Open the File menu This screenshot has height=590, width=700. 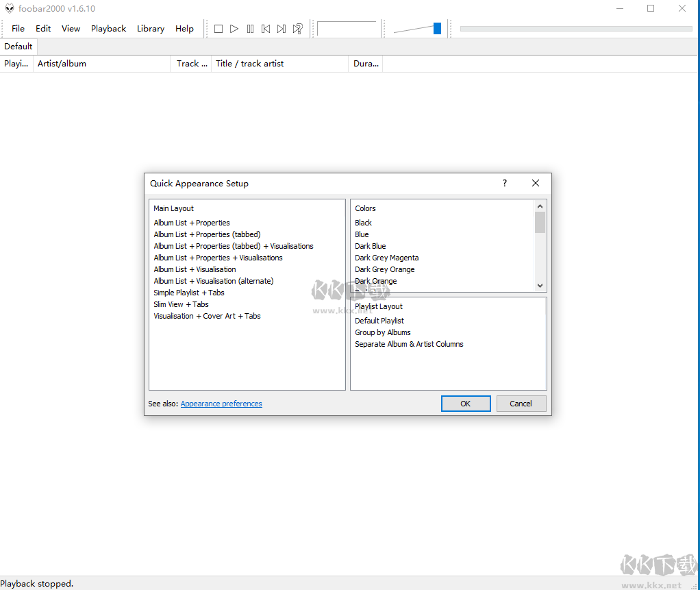click(x=18, y=29)
